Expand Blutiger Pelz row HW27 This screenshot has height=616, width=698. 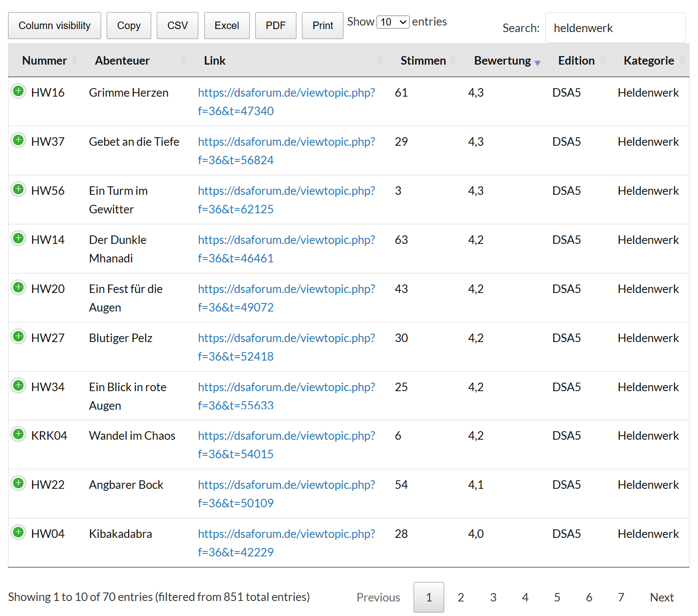click(x=19, y=337)
